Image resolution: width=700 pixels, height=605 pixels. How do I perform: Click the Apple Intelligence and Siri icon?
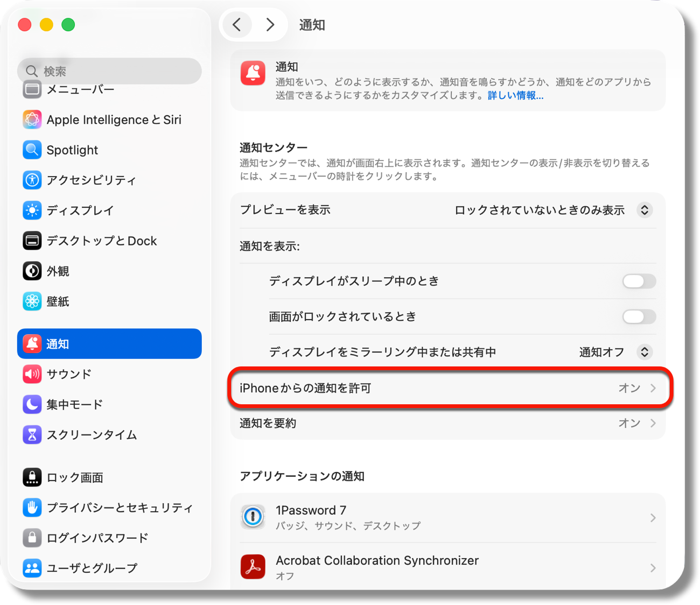32,119
